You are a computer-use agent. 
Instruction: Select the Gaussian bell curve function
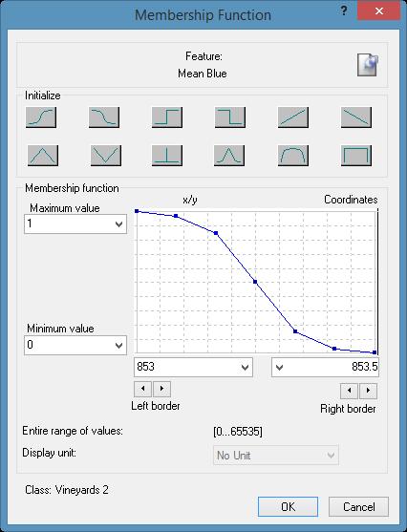click(x=229, y=156)
